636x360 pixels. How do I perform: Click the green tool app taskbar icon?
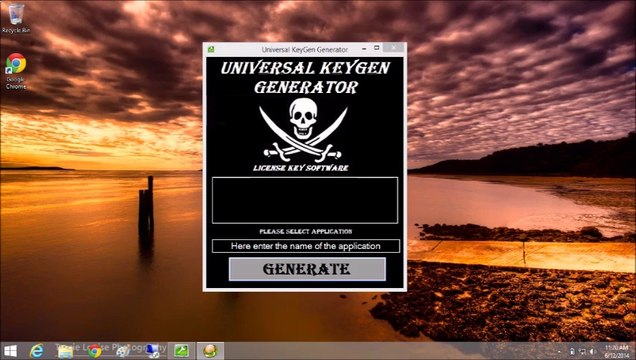pos(181,351)
